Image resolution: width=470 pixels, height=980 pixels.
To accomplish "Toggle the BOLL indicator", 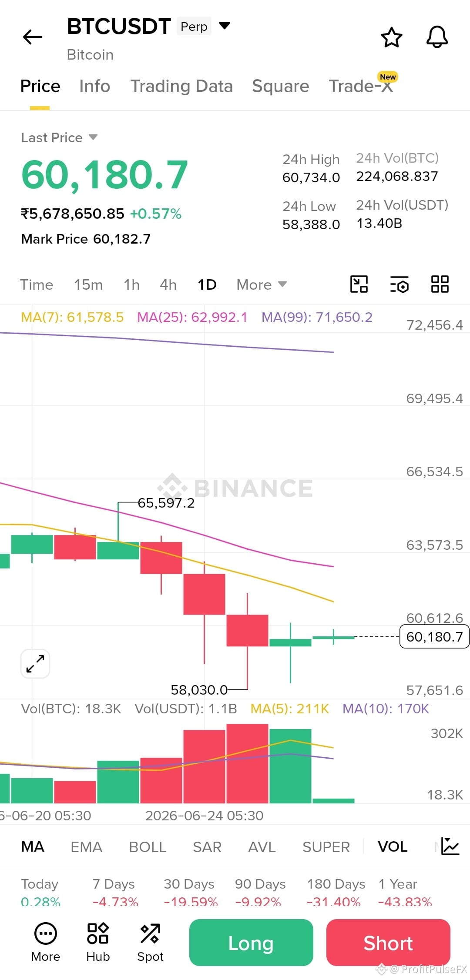I will click(x=148, y=846).
